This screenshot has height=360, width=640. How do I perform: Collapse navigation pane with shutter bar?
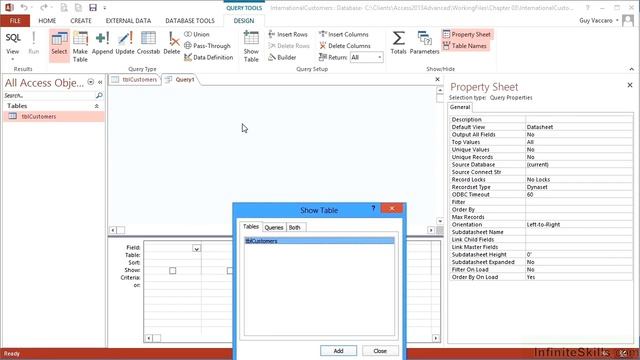(x=100, y=82)
